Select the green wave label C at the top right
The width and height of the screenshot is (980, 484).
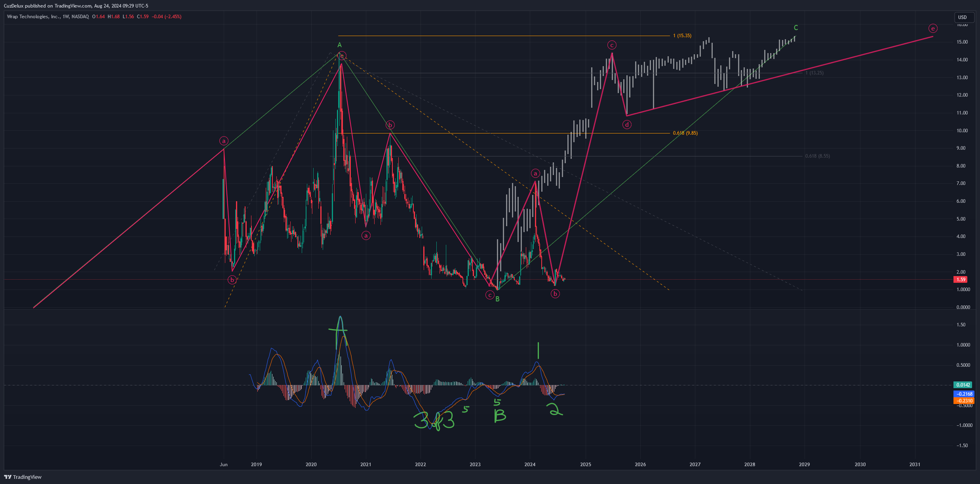796,28
